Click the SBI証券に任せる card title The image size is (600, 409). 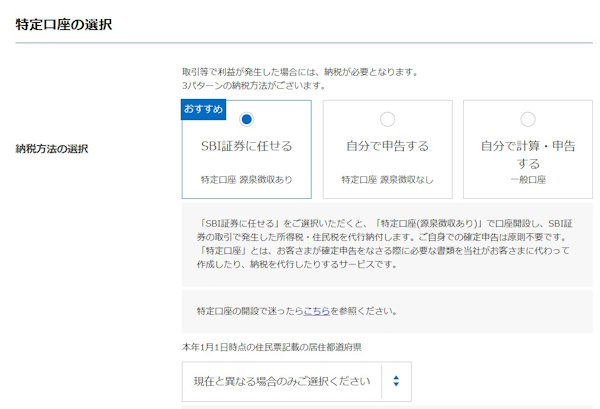[246, 146]
